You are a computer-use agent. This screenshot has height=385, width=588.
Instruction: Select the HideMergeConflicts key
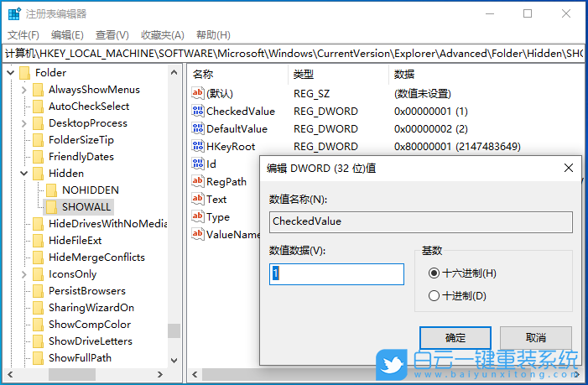pos(96,258)
